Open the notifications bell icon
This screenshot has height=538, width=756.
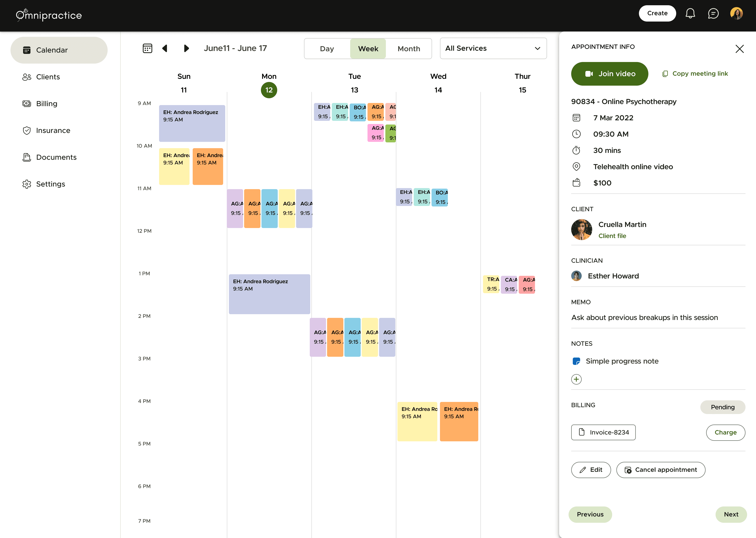(690, 14)
